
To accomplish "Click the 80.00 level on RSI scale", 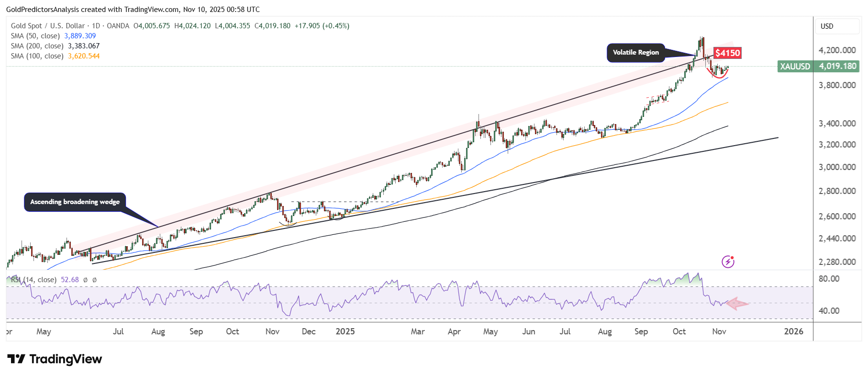I will tap(829, 279).
